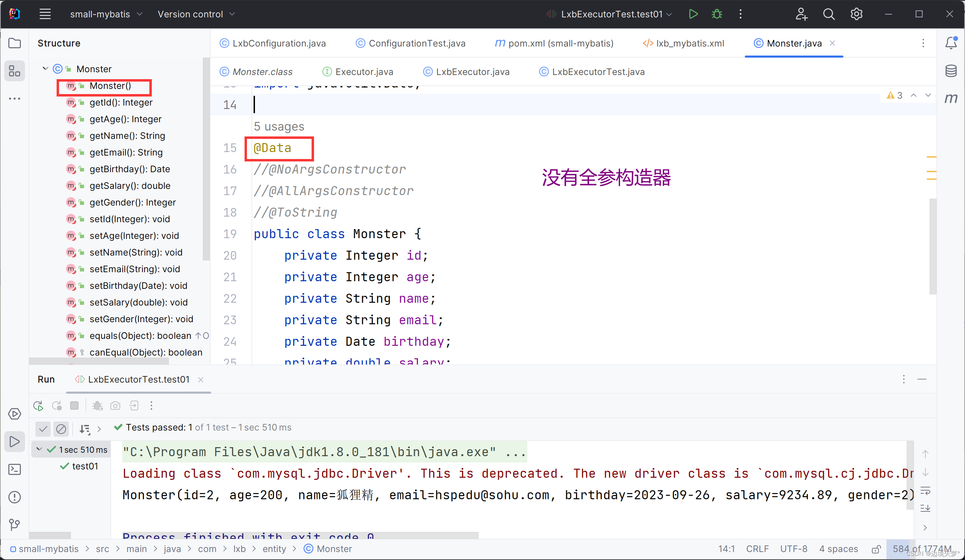Open the Terminal tool window
The height and width of the screenshot is (560, 965).
click(x=15, y=469)
